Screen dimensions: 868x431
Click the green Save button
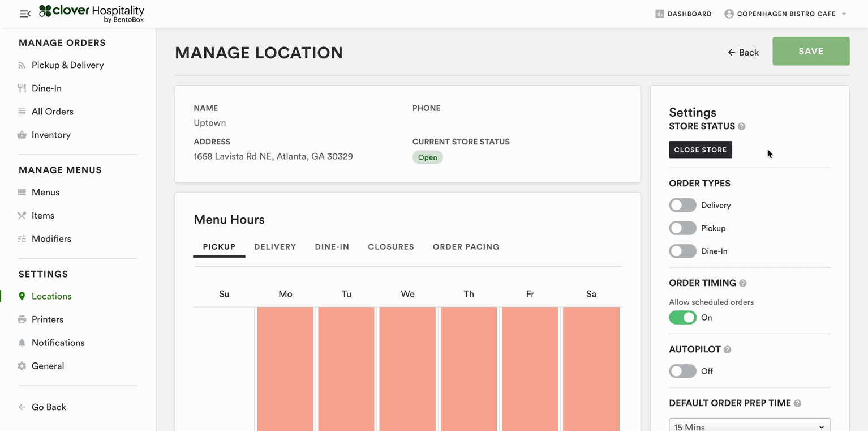click(810, 51)
